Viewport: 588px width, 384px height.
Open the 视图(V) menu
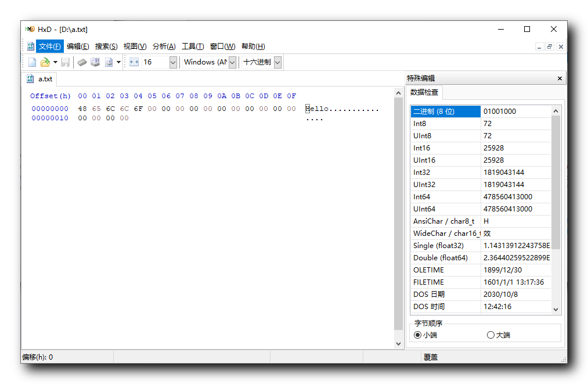(x=135, y=46)
